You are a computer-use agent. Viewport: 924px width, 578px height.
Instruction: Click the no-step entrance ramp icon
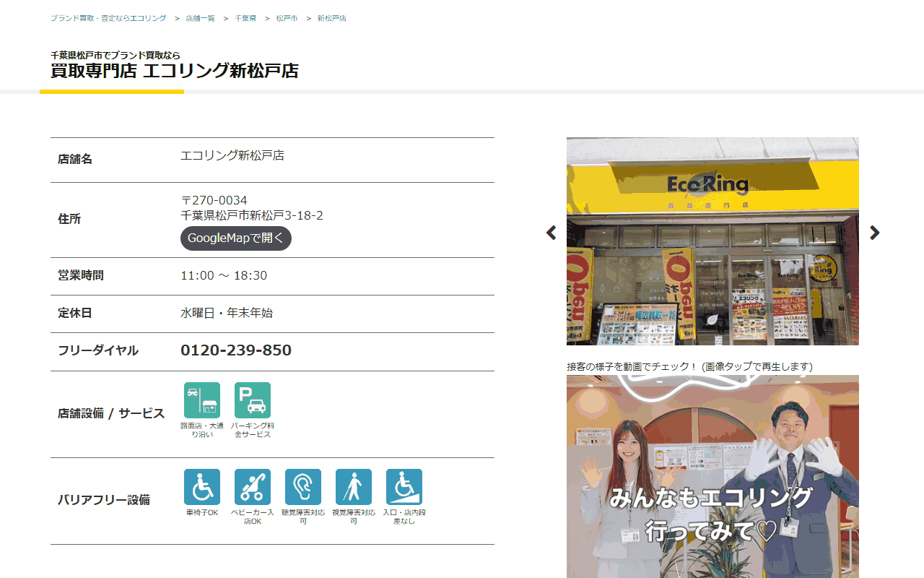coord(404,487)
